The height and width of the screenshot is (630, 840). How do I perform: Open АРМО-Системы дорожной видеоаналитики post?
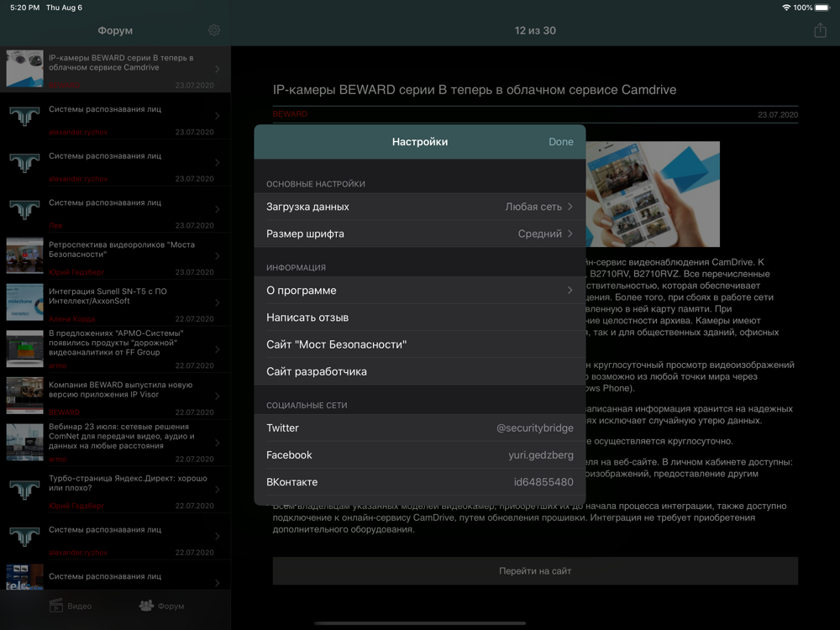115,349
